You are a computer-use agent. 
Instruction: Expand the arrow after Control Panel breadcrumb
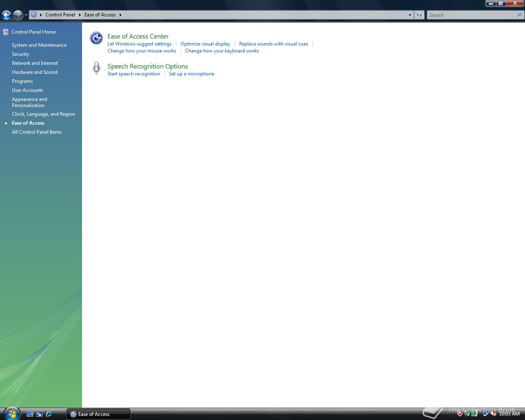(80, 15)
